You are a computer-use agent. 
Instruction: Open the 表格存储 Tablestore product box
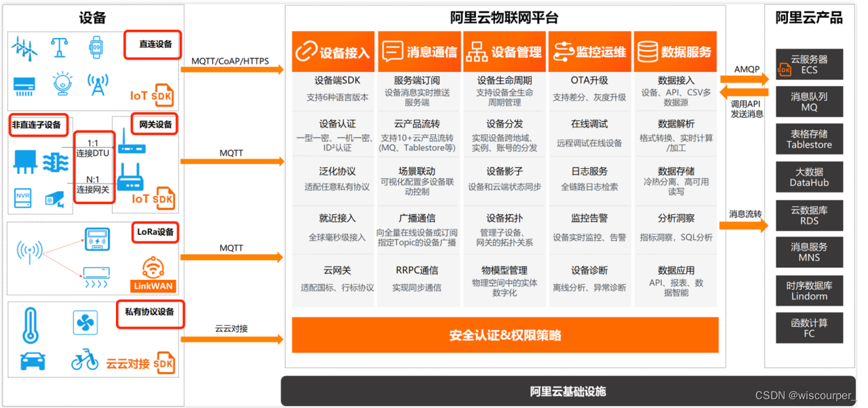point(809,139)
